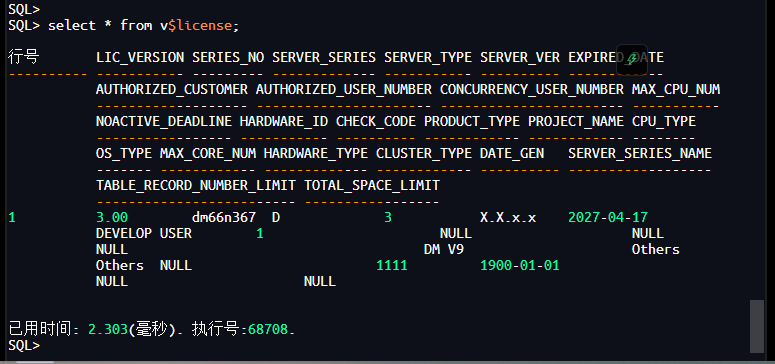Click the series number dm66n367
775x364 pixels.
pyautogui.click(x=224, y=217)
